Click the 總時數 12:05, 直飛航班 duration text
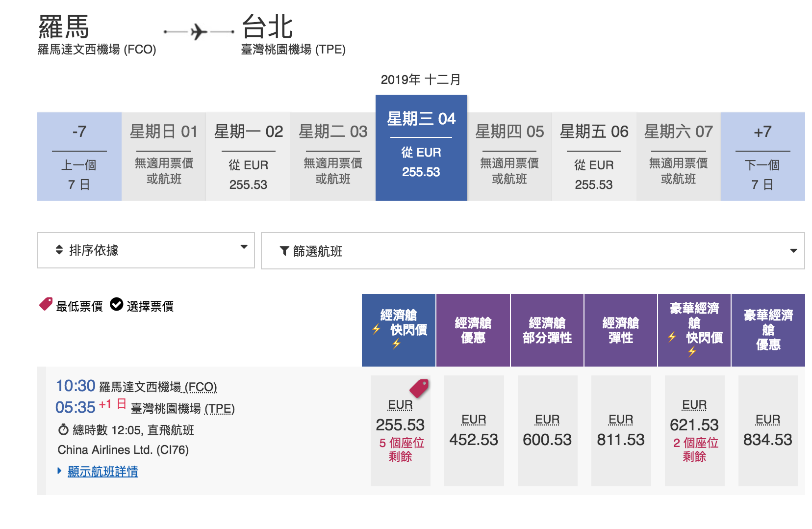 [133, 430]
